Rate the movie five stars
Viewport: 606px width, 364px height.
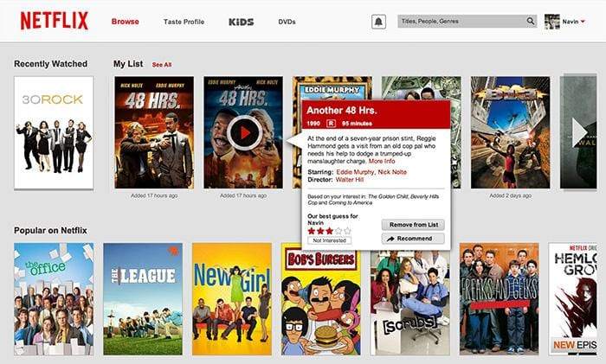click(347, 231)
